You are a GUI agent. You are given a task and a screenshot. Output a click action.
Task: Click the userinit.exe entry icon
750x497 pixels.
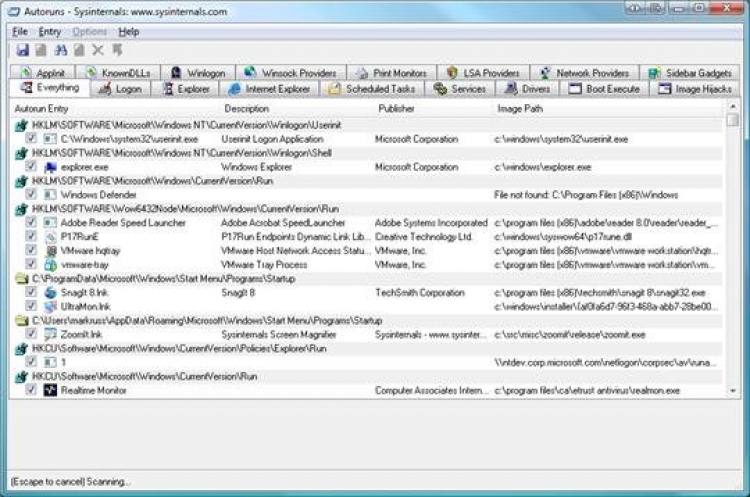pyautogui.click(x=50, y=139)
